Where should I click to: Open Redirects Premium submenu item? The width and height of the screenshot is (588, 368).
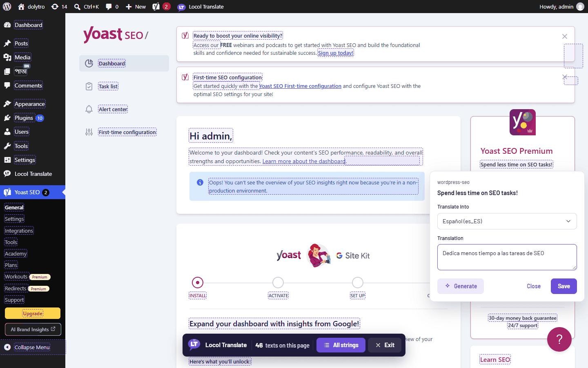(27, 289)
